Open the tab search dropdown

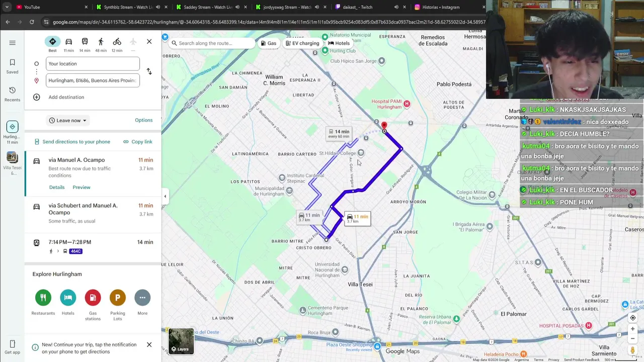7,7
